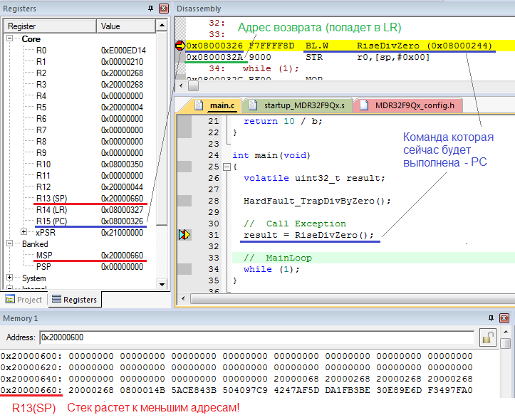The width and height of the screenshot is (515, 420).
Task: Switch to the Registers bottom tab
Action: tap(75, 300)
